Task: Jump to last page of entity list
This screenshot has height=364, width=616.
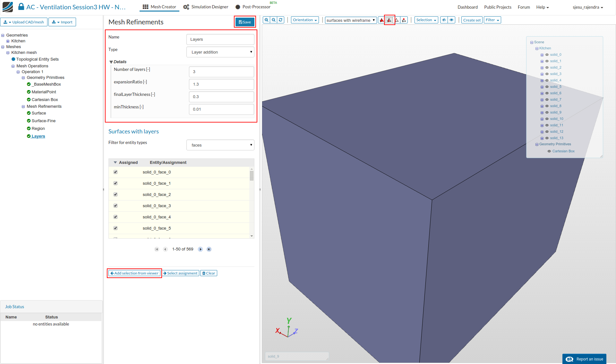Action: click(x=209, y=249)
